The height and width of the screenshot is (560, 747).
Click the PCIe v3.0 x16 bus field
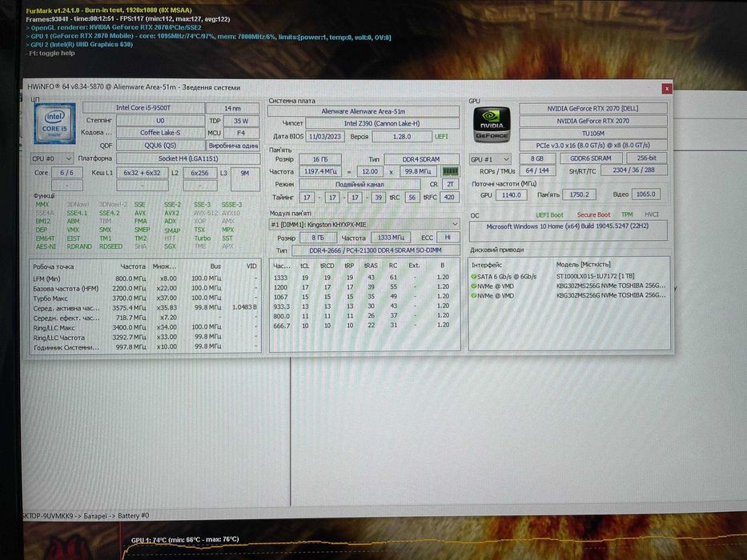[x=593, y=146]
